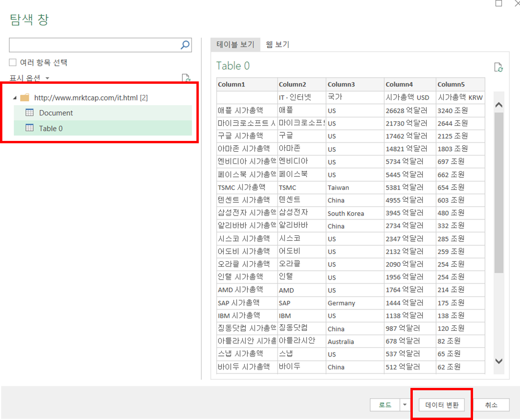Click the Table 0 preview refresh icon
520x420 pixels.
[x=498, y=67]
